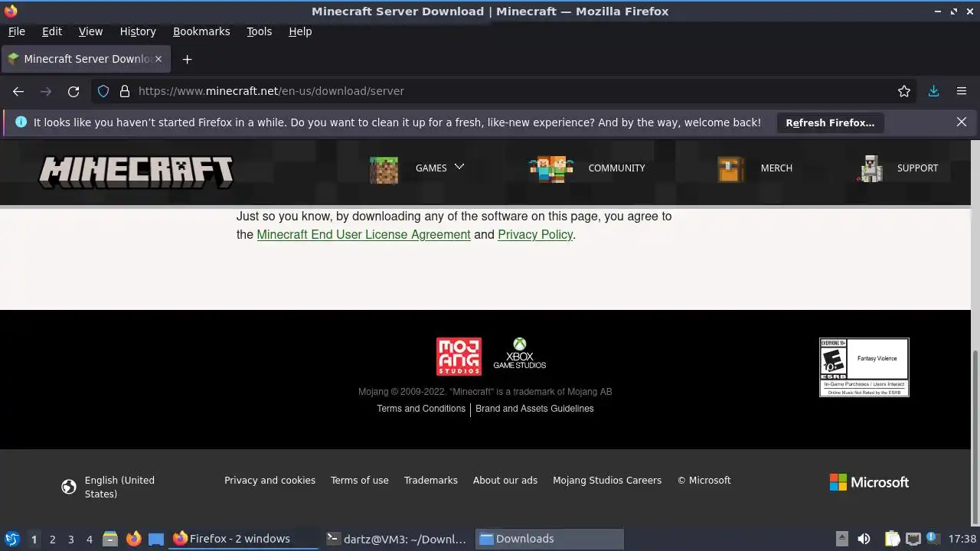Open Privacy and cookies footer link
The height and width of the screenshot is (551, 980).
269,481
